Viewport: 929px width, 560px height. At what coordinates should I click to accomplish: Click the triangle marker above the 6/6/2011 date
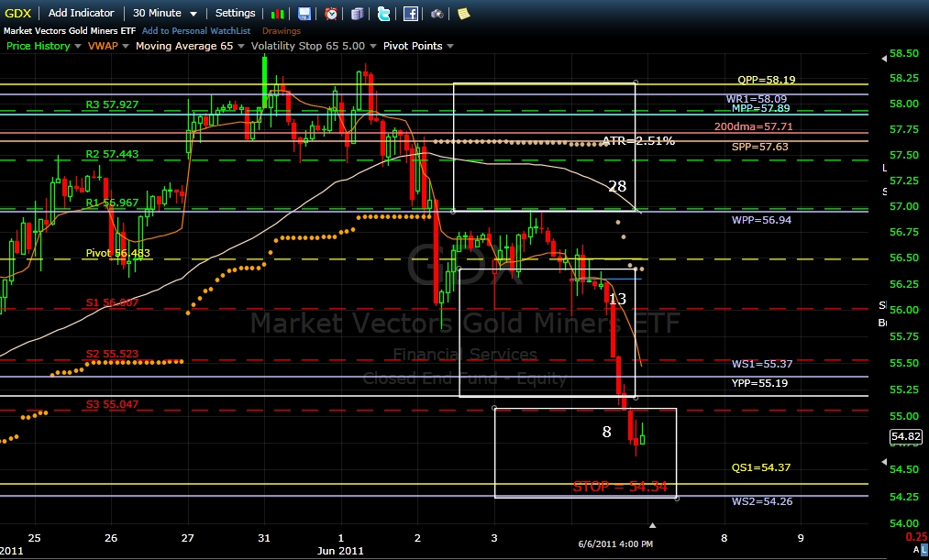tap(652, 525)
